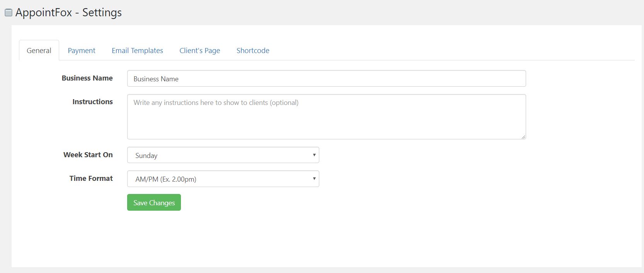The image size is (644, 273).
Task: Open the Payment tab
Action: pyautogui.click(x=82, y=51)
